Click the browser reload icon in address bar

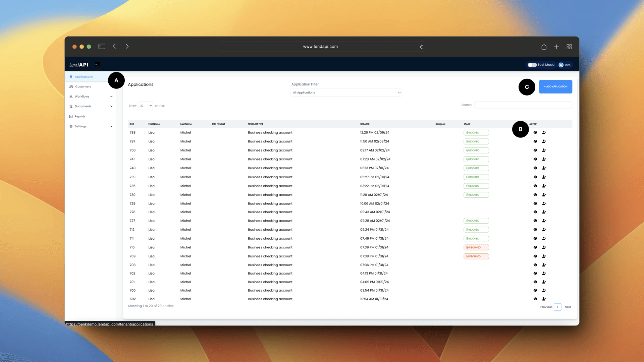pyautogui.click(x=422, y=47)
